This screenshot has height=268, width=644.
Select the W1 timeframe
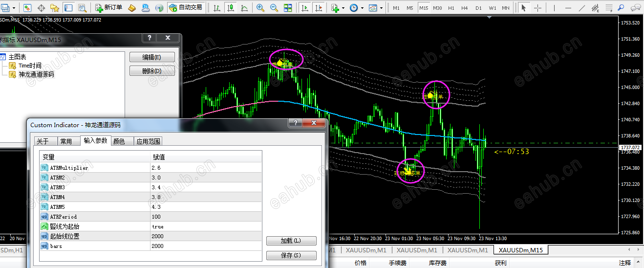pos(493,8)
